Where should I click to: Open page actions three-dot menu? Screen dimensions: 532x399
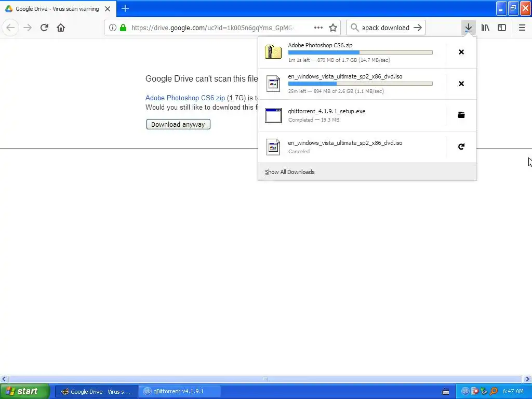[x=318, y=28]
